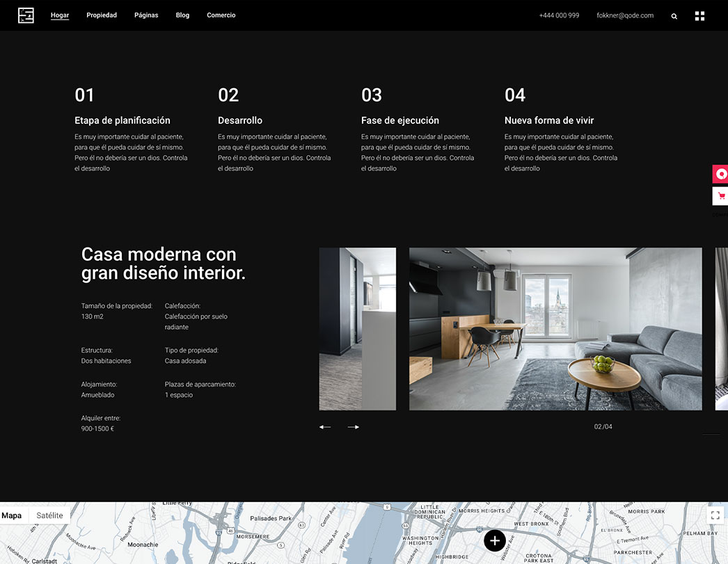The image size is (728, 564).
Task: Open the Propiedad menu
Action: (102, 15)
